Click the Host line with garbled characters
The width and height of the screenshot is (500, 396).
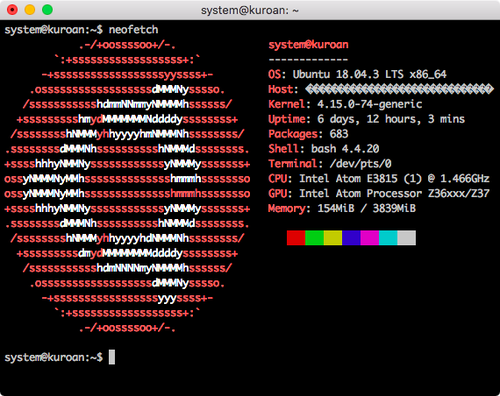click(x=381, y=89)
